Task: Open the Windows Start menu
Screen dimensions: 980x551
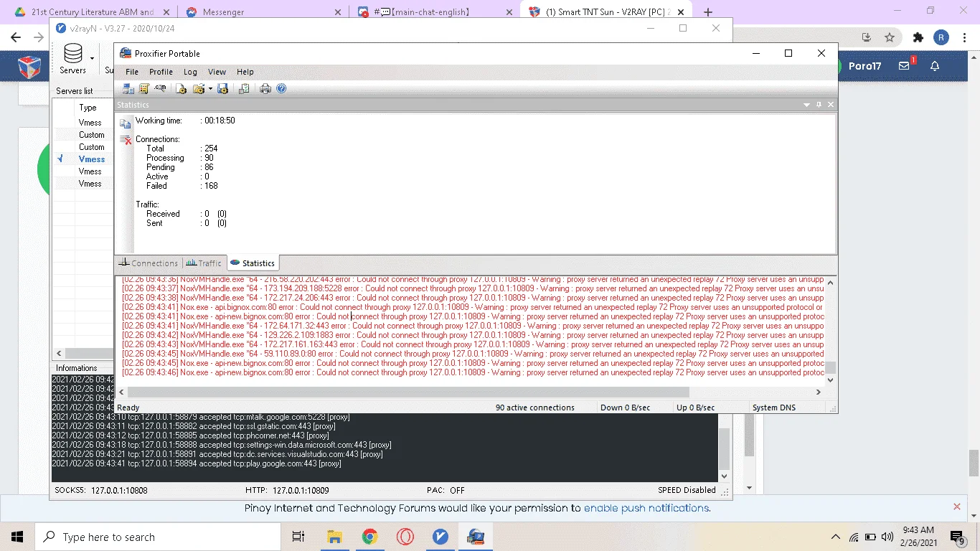Action: pyautogui.click(x=17, y=537)
